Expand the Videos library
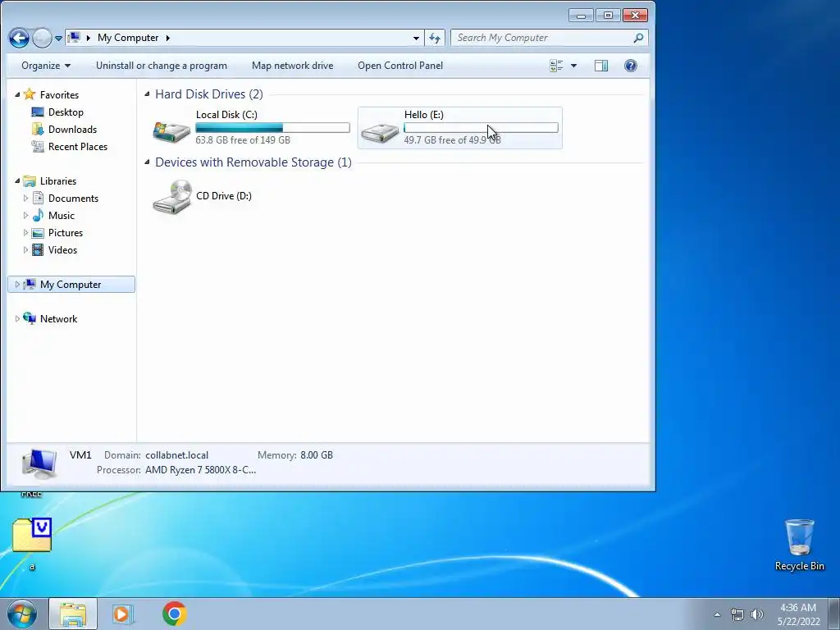Viewport: 840px width, 630px height. tap(25, 249)
